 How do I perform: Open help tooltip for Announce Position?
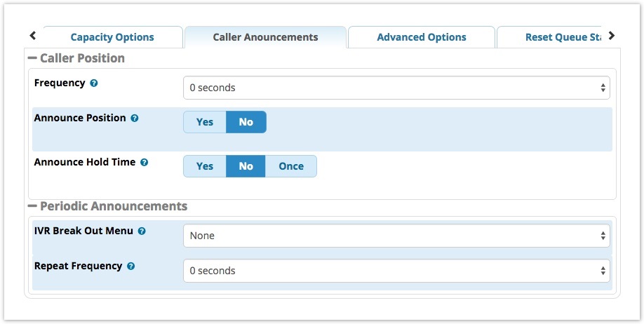coord(134,119)
